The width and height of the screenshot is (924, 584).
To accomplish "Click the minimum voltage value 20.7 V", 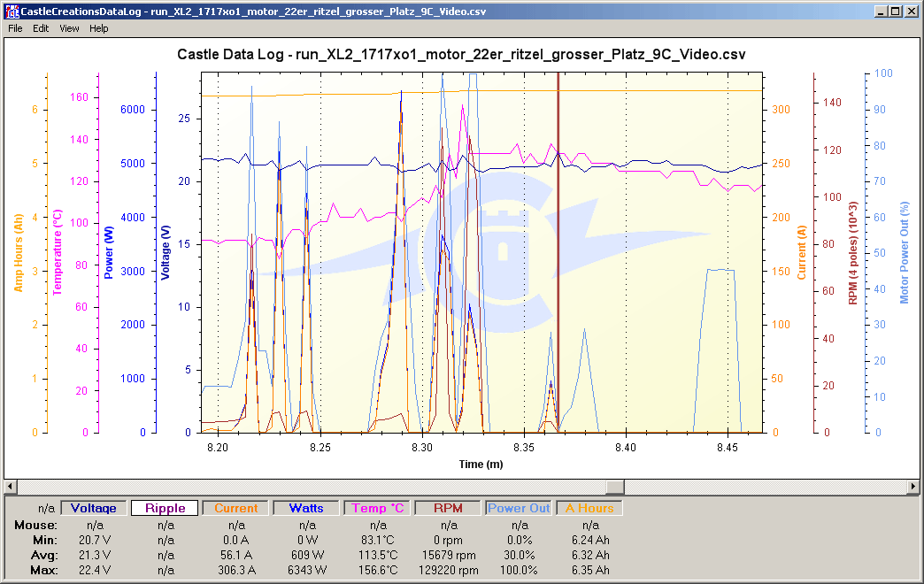I will pyautogui.click(x=95, y=540).
